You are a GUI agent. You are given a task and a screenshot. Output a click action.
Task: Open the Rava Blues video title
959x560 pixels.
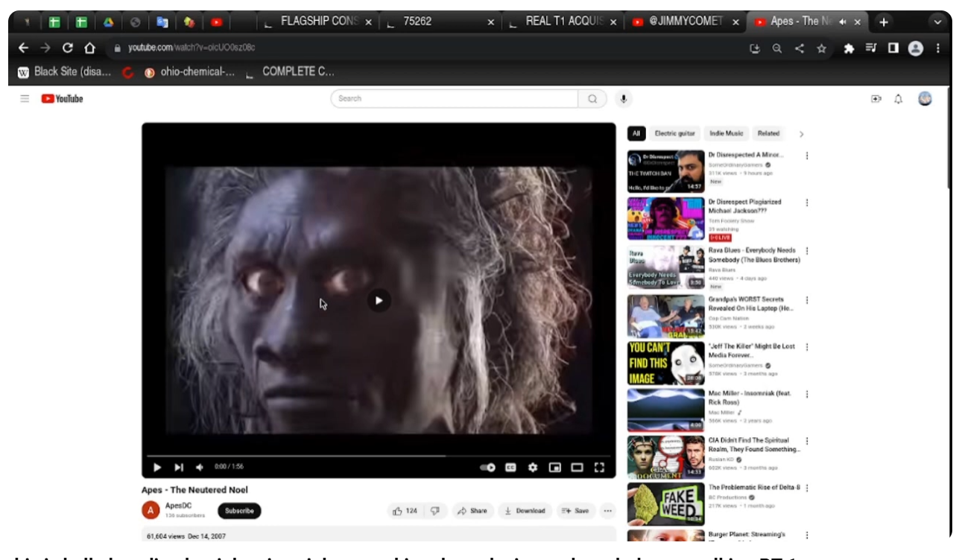[x=754, y=255]
